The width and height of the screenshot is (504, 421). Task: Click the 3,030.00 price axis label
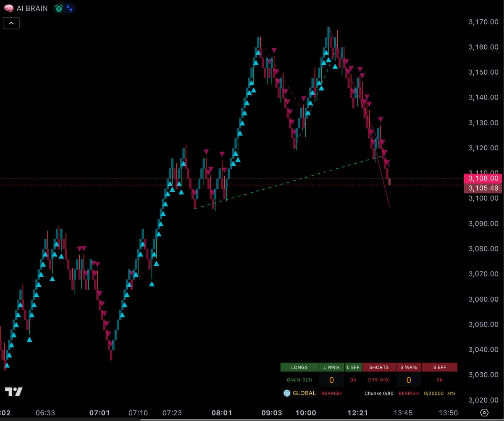coord(483,374)
